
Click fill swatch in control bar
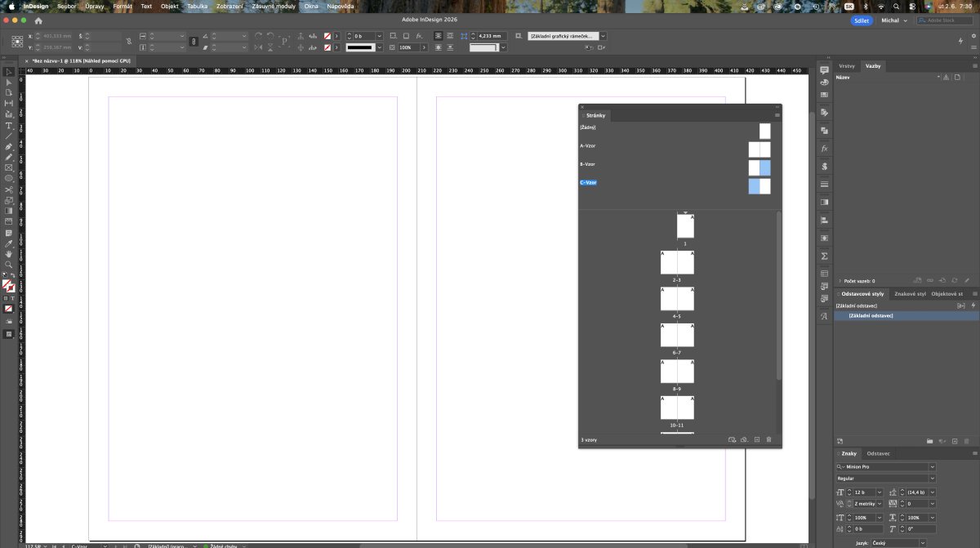[327, 36]
